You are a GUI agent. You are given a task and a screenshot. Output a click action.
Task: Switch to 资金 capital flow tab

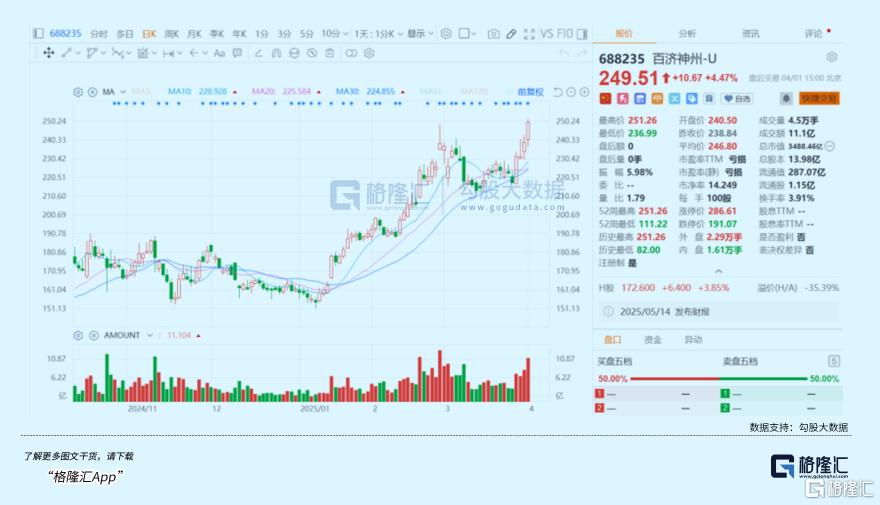[653, 339]
